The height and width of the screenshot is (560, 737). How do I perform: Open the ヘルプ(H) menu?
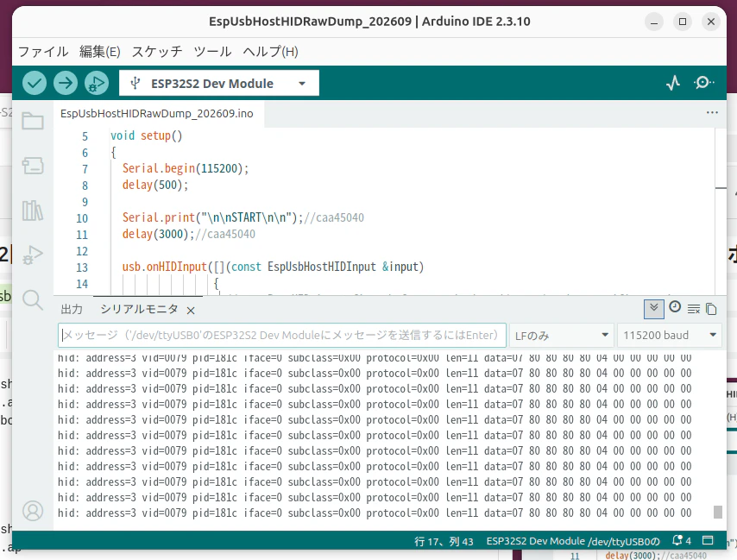point(270,51)
